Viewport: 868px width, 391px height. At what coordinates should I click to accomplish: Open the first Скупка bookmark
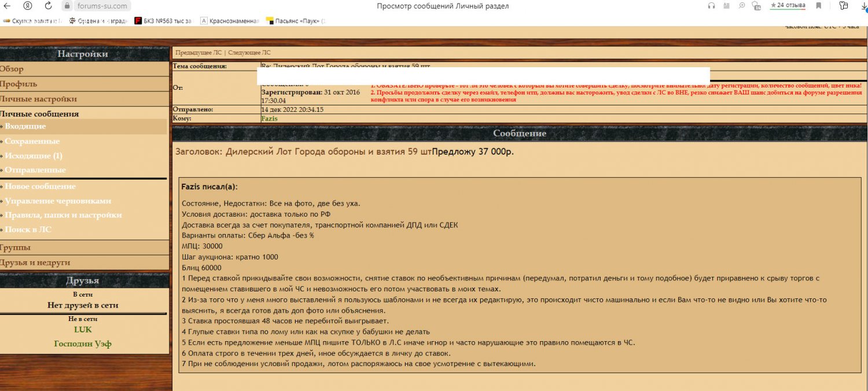(31, 21)
